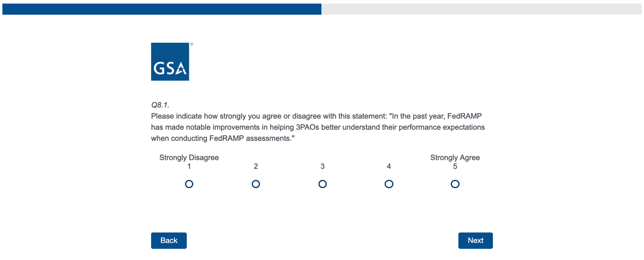
Task: Click the registered trademark symbol beside GSA logo
Action: coord(192,44)
